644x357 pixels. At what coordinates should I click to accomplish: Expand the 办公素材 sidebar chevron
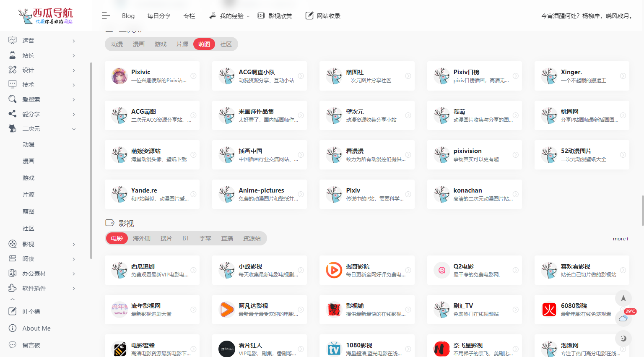pyautogui.click(x=74, y=274)
